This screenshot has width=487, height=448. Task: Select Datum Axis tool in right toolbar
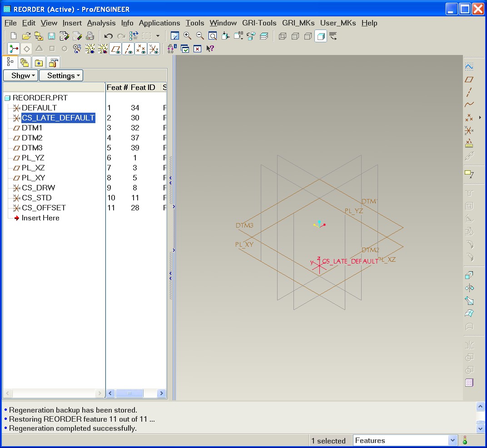pos(469,92)
